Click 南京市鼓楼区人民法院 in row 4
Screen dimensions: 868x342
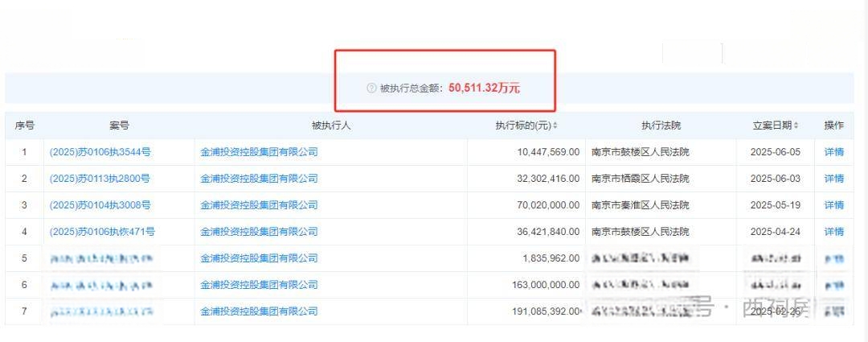[x=641, y=232]
